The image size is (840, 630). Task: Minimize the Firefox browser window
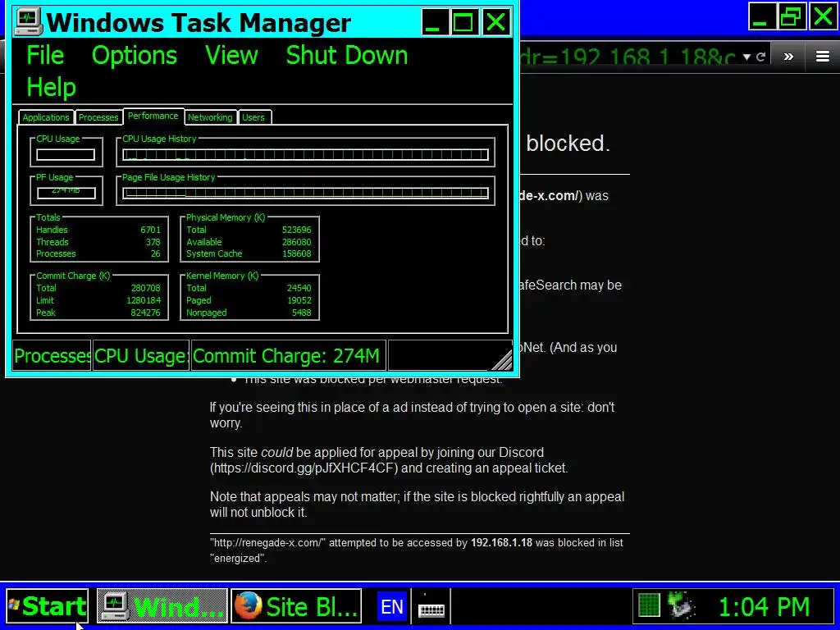point(762,16)
